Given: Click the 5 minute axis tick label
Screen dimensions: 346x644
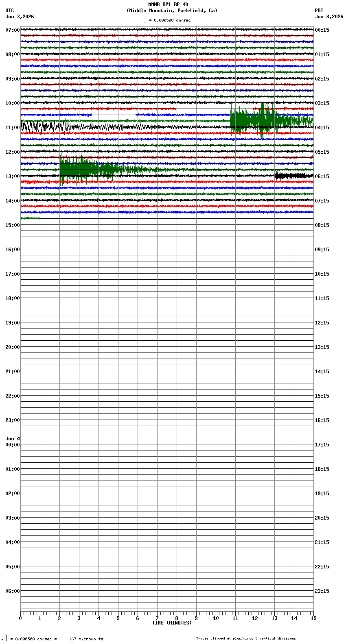Looking at the screenshot, I should [x=118, y=618].
